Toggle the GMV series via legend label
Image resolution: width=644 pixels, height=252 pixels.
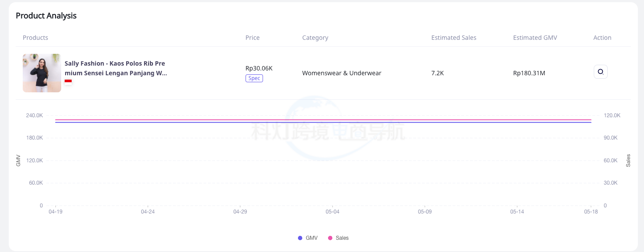(312, 238)
